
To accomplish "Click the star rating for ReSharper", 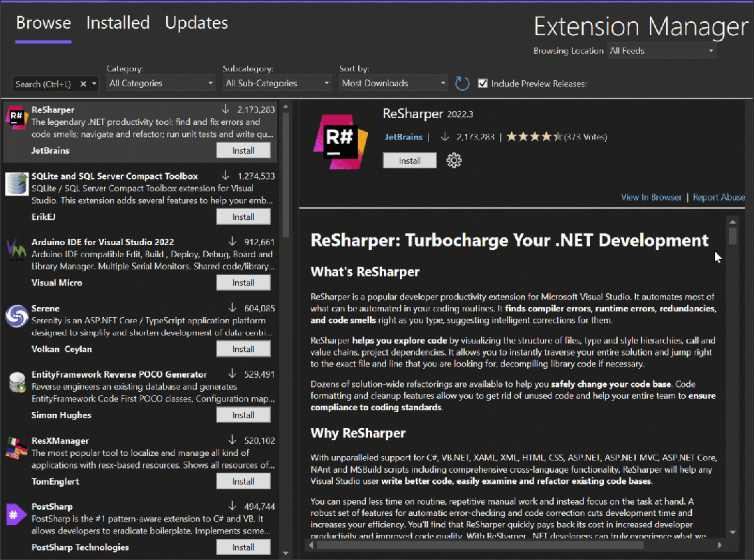I will click(x=534, y=137).
